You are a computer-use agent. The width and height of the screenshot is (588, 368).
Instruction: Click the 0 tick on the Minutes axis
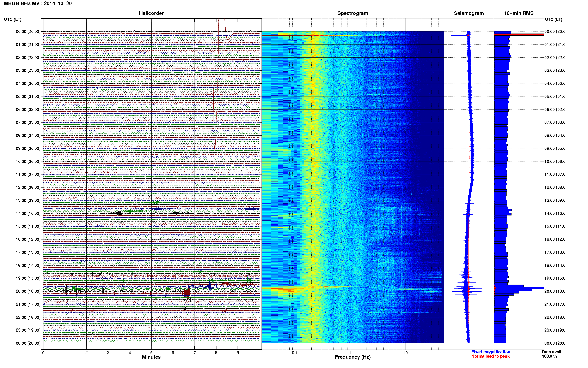(43, 353)
